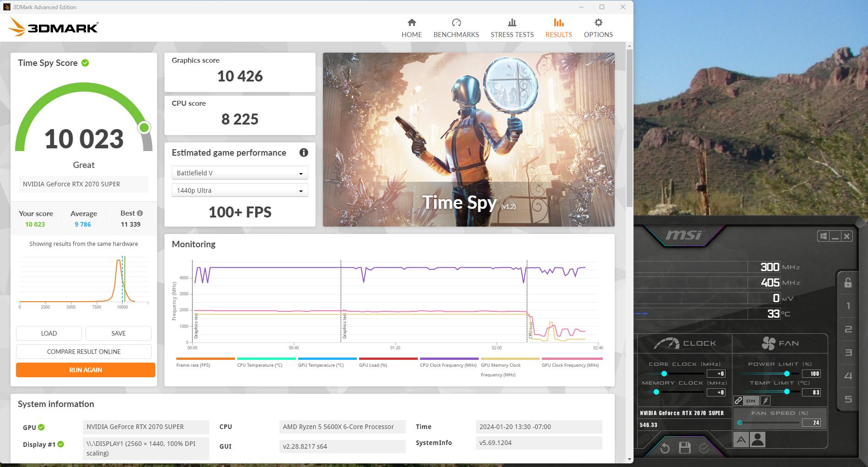868x467 pixels.
Task: Click the apply checkmark icon in Afterburner
Action: [704, 448]
